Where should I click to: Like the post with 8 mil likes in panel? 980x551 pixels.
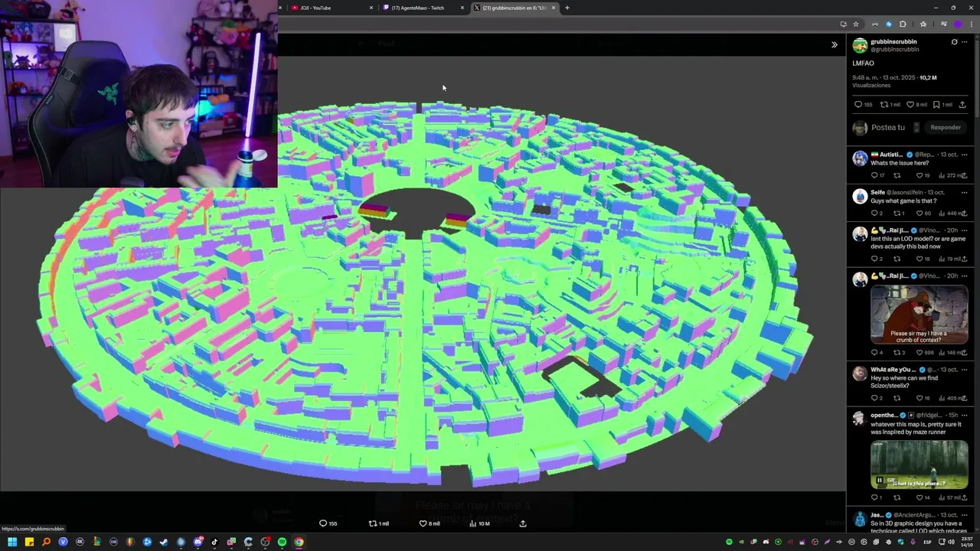(916, 105)
